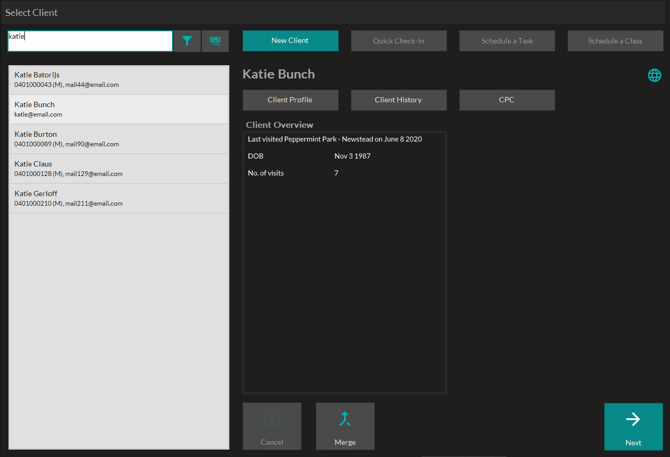Select Katie Batorijs in the client list
The image size is (670, 457).
119,80
